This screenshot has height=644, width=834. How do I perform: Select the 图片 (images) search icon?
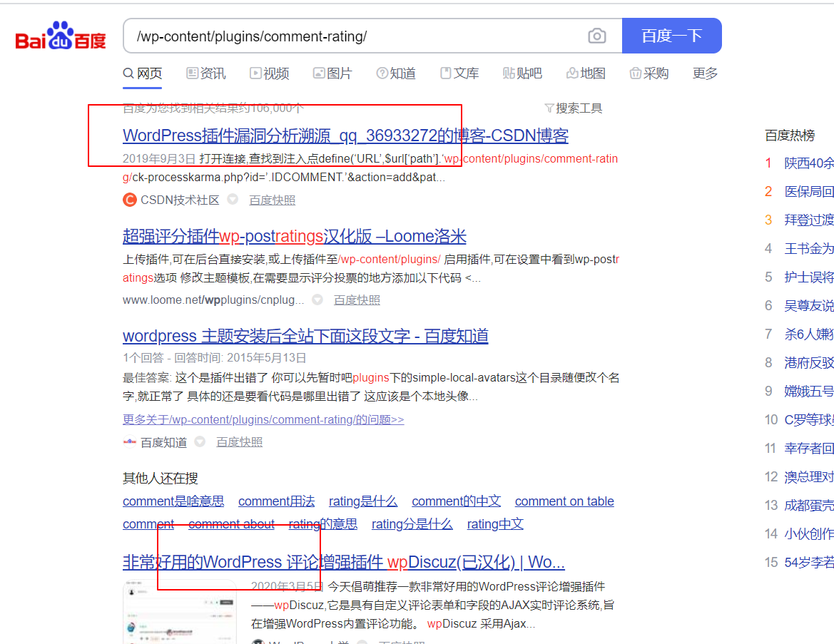point(318,73)
